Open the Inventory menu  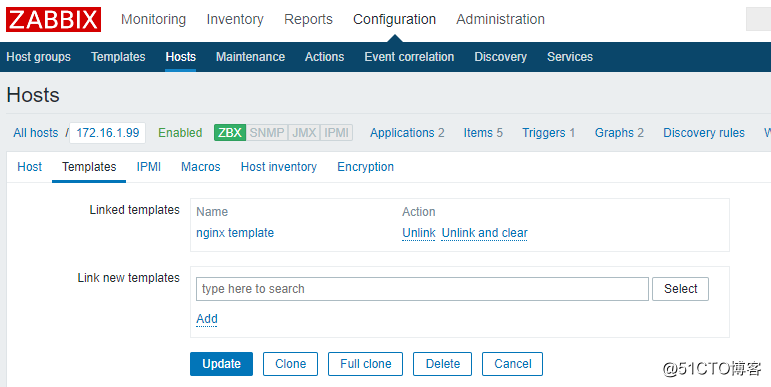pyautogui.click(x=235, y=19)
